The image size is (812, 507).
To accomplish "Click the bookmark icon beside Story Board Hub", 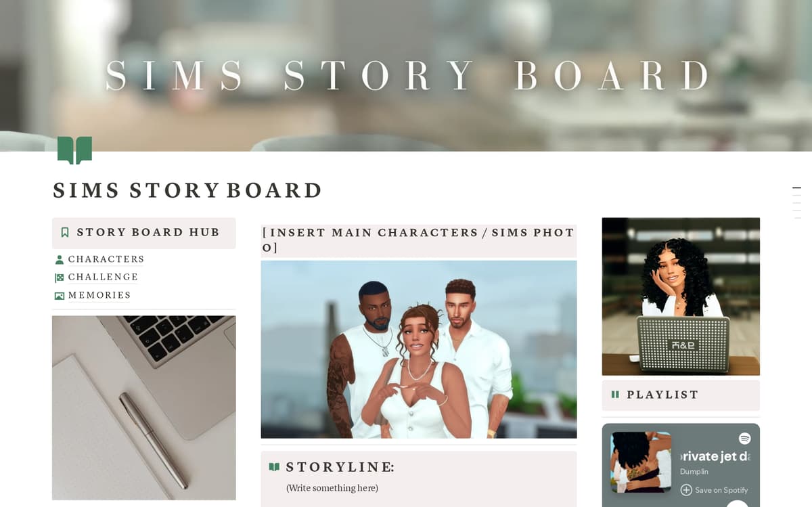I will (65, 232).
